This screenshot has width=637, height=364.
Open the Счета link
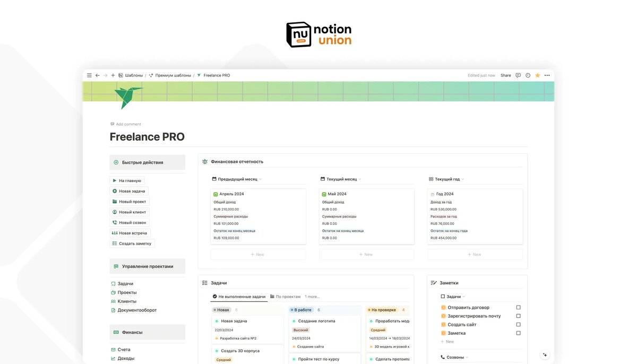point(120,350)
